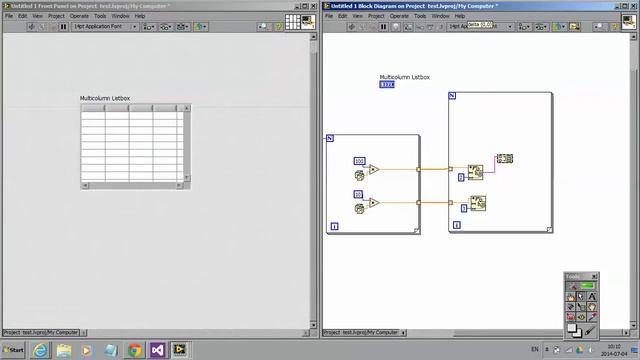
Task: Click the VI icon on Block Diagram window
Action: click(629, 22)
